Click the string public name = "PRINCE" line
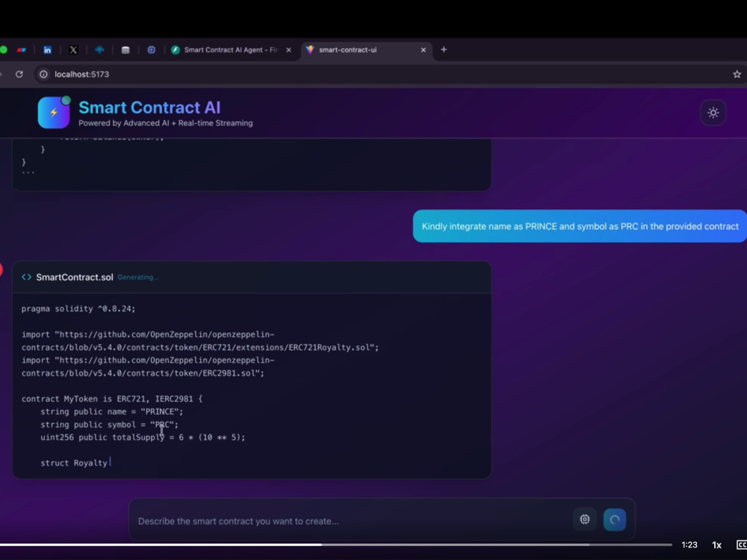The width and height of the screenshot is (747, 560). [111, 411]
